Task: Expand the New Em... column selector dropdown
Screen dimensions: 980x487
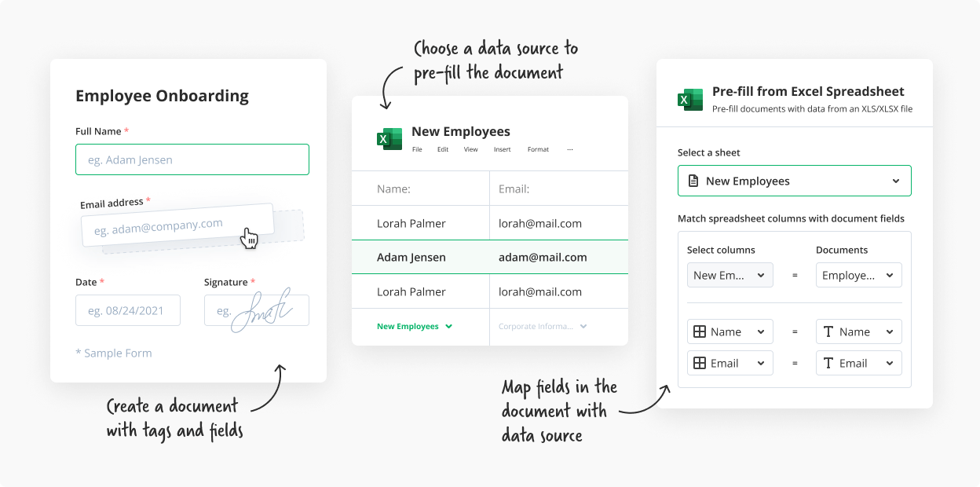Action: [x=759, y=275]
